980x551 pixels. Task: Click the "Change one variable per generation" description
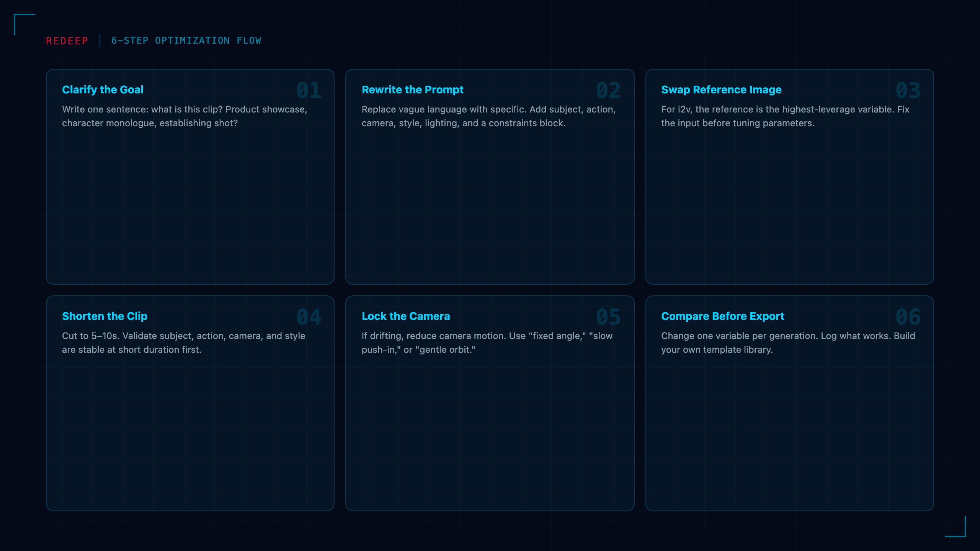pos(788,343)
